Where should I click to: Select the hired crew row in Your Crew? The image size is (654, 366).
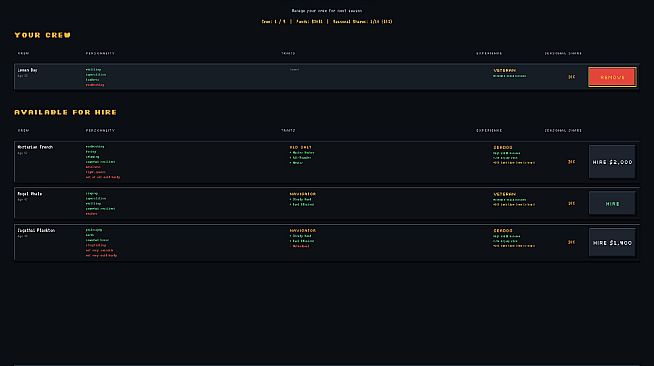327,77
